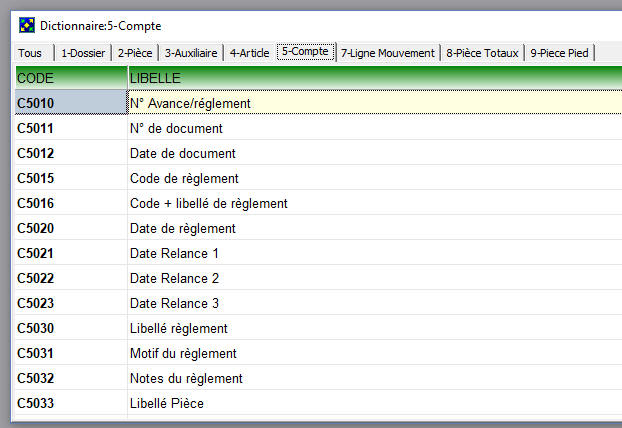
Task: Switch to 7-Ligne Mouvement tab
Action: [388, 53]
